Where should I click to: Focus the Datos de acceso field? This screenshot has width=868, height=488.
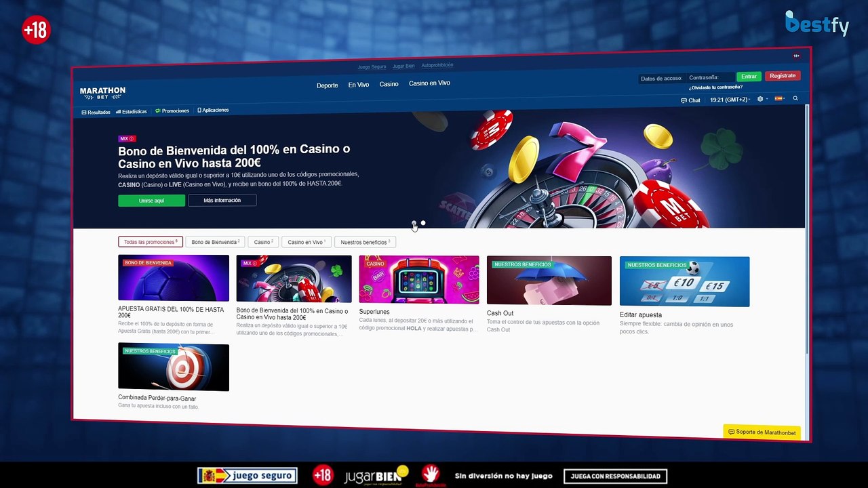tap(661, 79)
